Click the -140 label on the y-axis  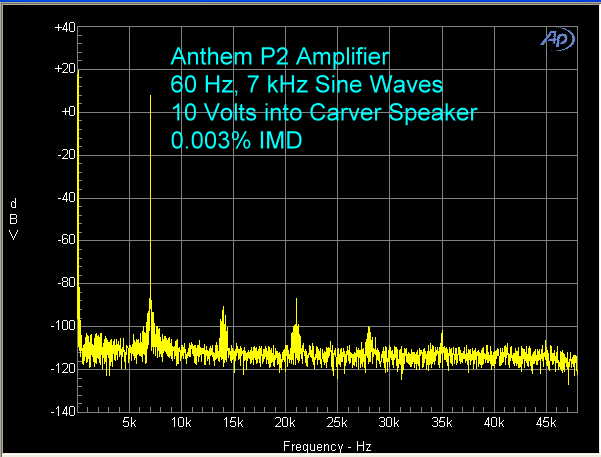(x=64, y=411)
